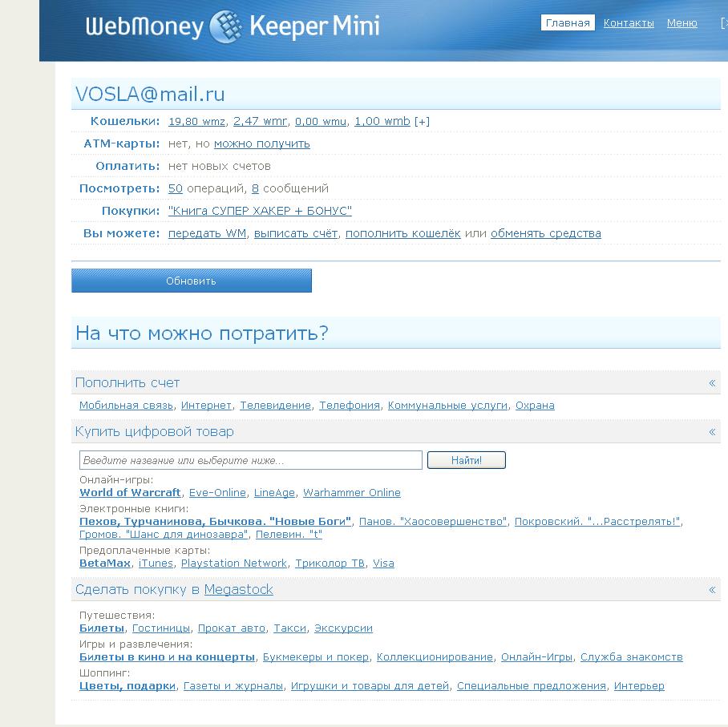
Task: Open World of Warcraft link
Action: click(x=130, y=493)
